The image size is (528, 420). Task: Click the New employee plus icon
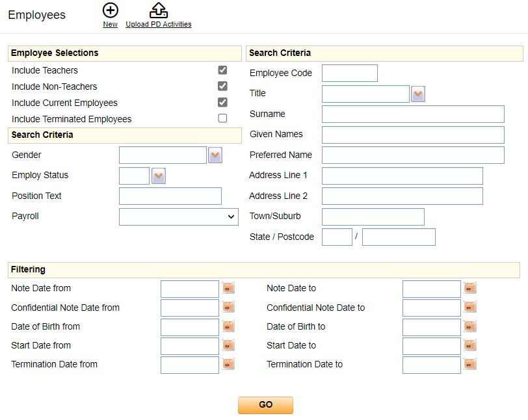point(111,10)
